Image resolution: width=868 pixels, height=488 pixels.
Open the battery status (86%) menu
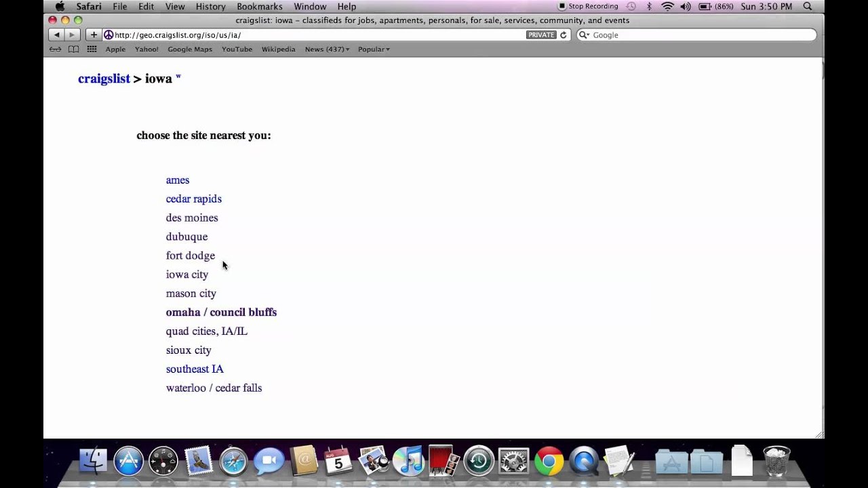click(715, 7)
